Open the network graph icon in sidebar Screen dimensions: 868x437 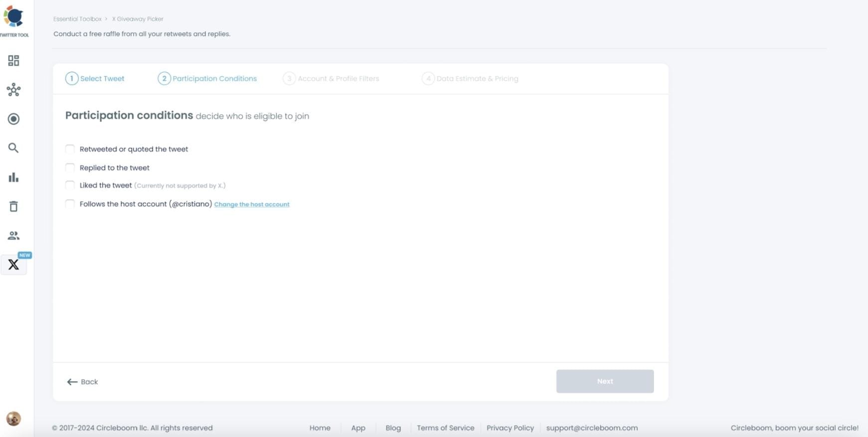coord(13,90)
